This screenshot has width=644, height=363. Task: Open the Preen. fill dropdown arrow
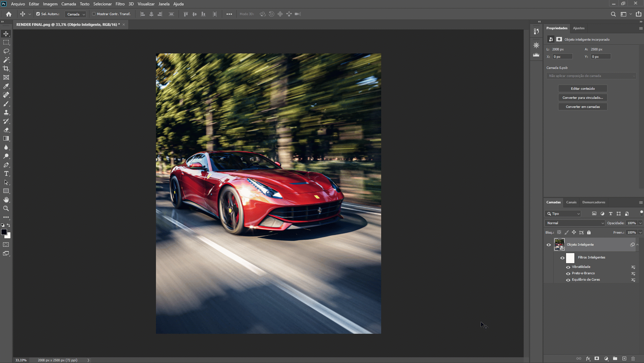click(x=640, y=233)
